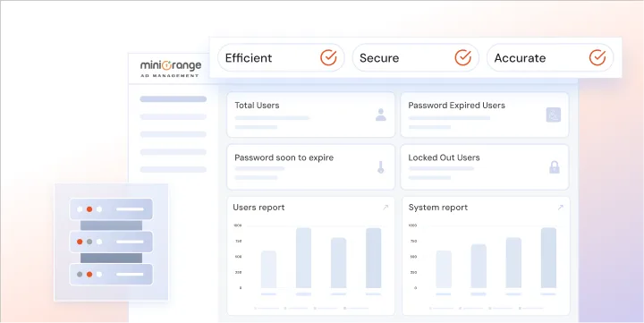Open the Password Expired Users card

pos(485,115)
